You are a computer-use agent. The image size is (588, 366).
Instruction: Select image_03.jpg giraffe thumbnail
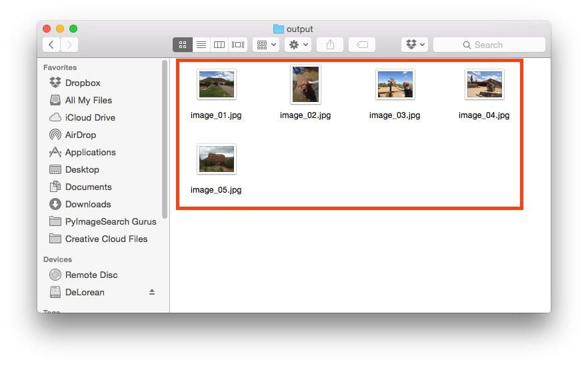(x=395, y=85)
